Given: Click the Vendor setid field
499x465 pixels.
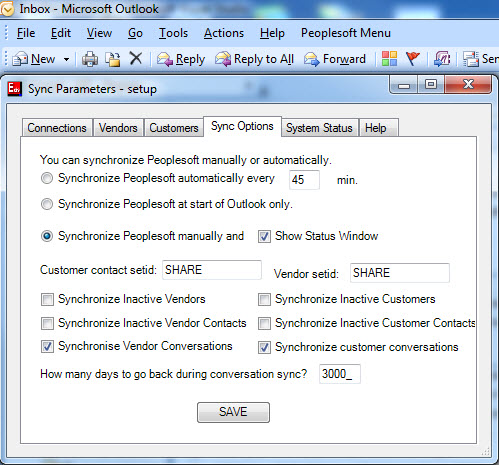Looking at the screenshot, I should [x=400, y=273].
